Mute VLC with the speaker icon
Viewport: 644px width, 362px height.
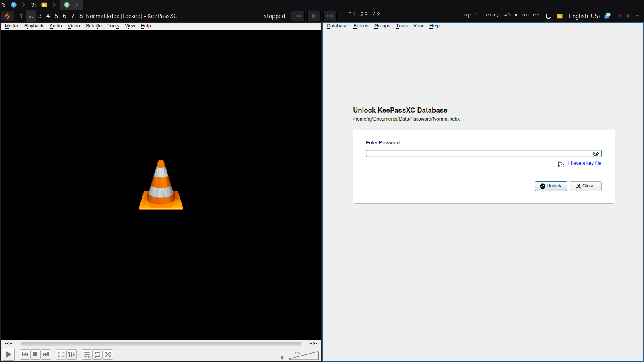tap(283, 357)
